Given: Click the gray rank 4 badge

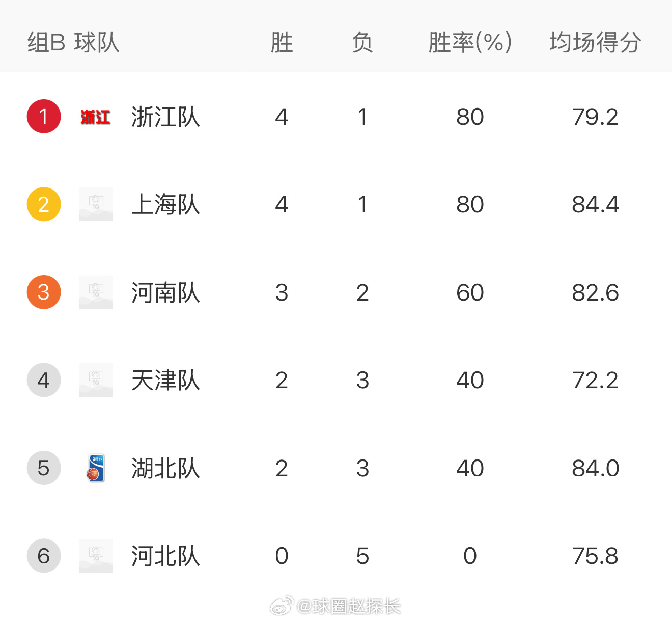Looking at the screenshot, I should tap(44, 380).
